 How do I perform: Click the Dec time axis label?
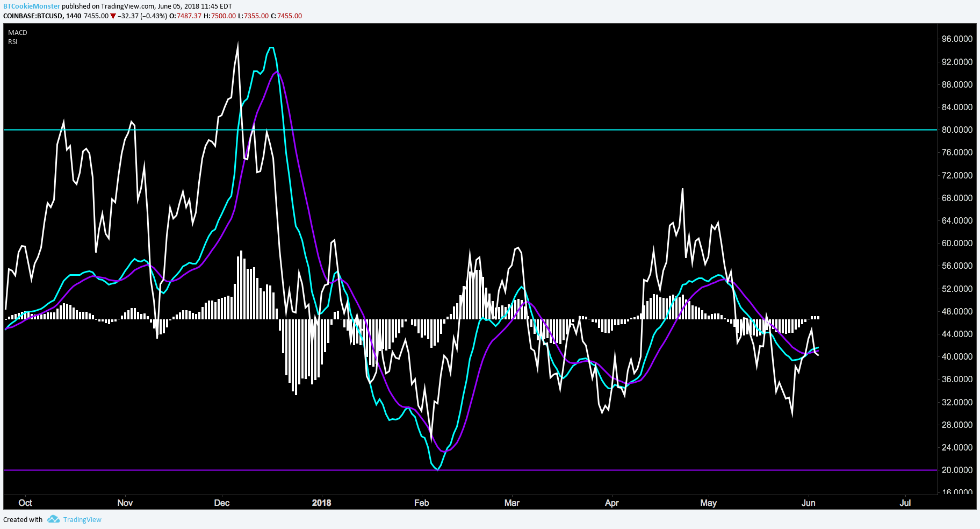click(x=222, y=503)
